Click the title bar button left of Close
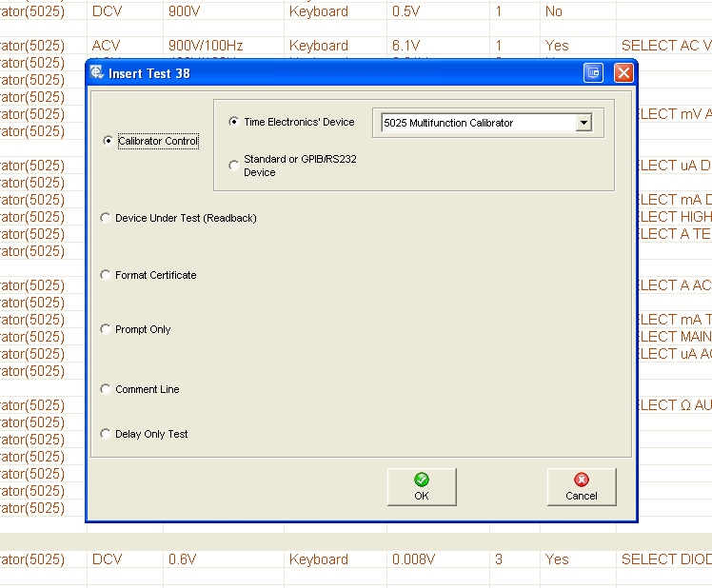This screenshot has height=588, width=712. (x=594, y=73)
